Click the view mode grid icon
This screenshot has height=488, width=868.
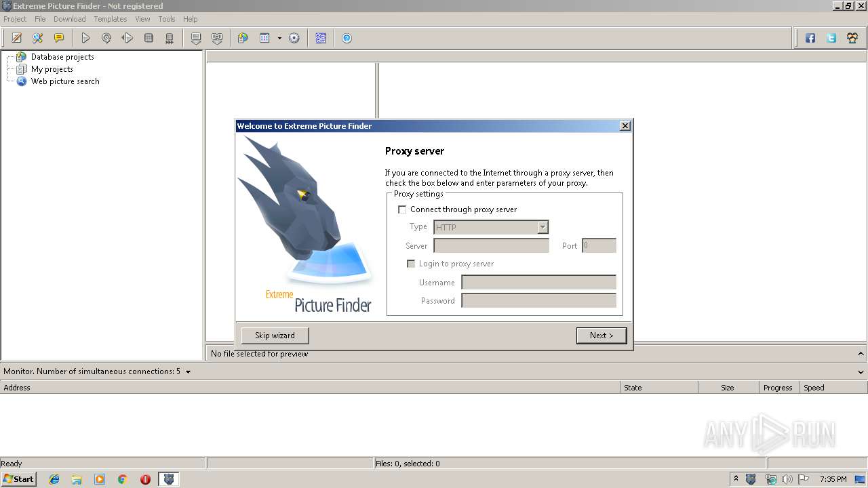click(264, 39)
